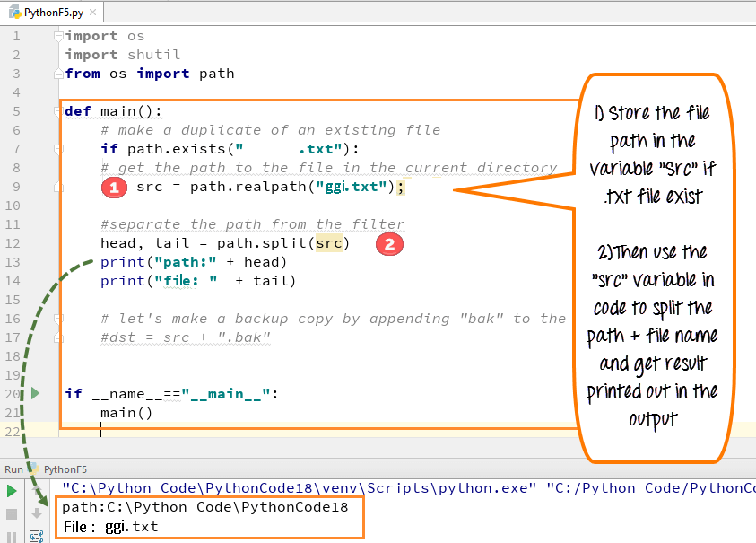The image size is (756, 543).
Task: Open the PythonF5 tab in Run panel
Action: click(x=65, y=469)
